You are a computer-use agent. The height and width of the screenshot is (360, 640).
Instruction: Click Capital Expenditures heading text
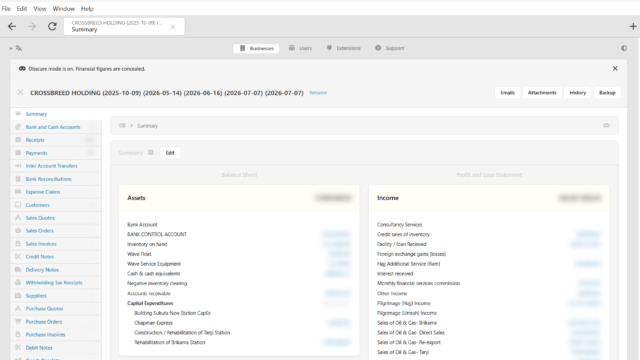pos(150,303)
